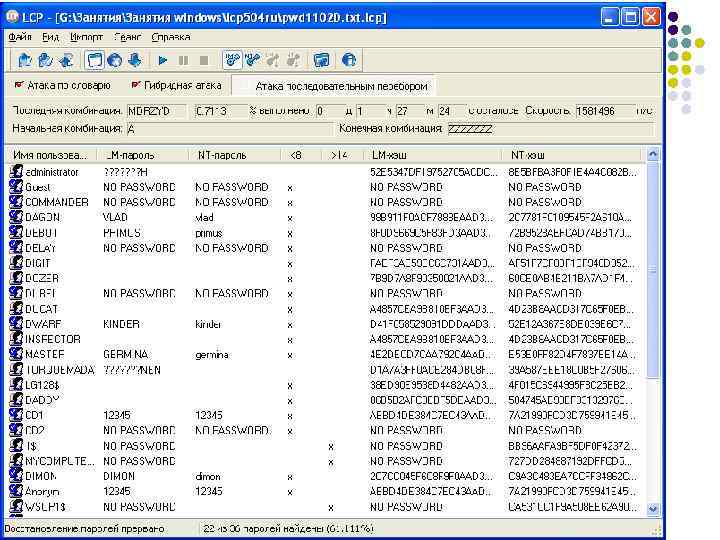Toggle the Гибридная атака checkbox
Image resolution: width=720 pixels, height=540 pixels.
(x=134, y=85)
